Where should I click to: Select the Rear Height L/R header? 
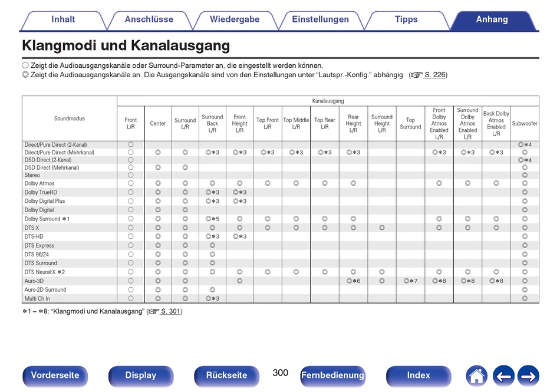coord(353,124)
